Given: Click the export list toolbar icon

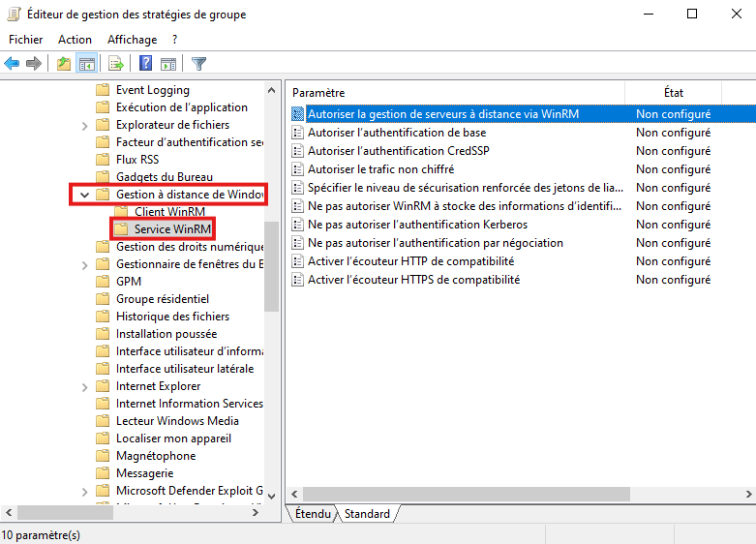Looking at the screenshot, I should (x=116, y=64).
